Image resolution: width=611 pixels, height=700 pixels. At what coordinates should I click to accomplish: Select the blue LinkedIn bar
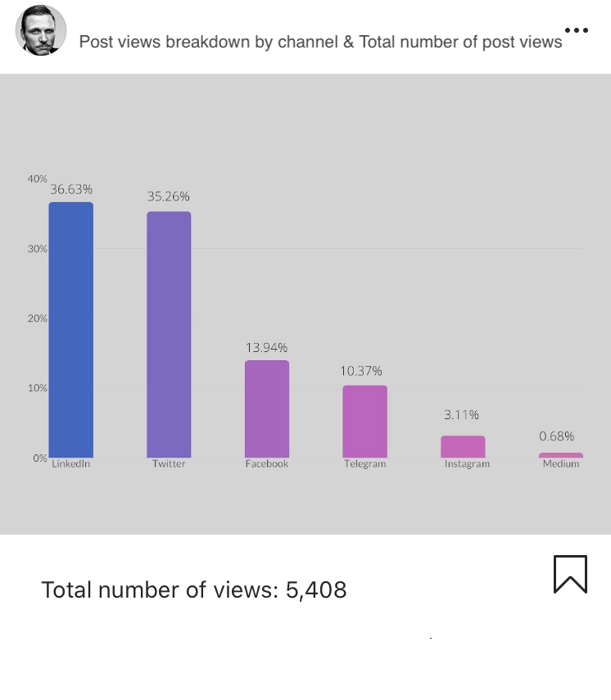71,330
